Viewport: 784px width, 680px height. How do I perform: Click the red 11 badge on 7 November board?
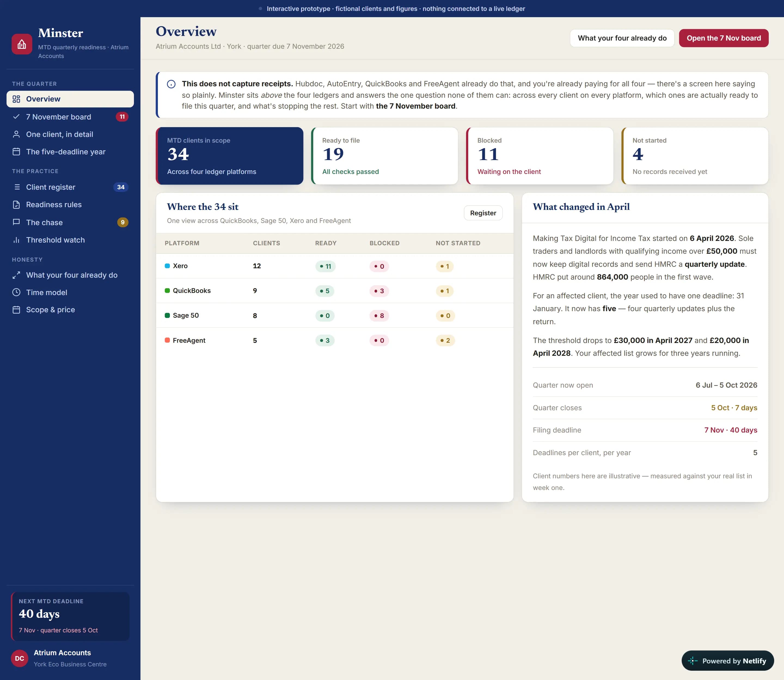click(x=122, y=117)
